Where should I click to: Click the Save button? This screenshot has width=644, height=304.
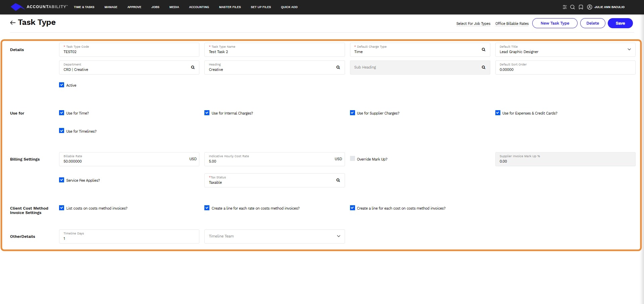pos(620,23)
